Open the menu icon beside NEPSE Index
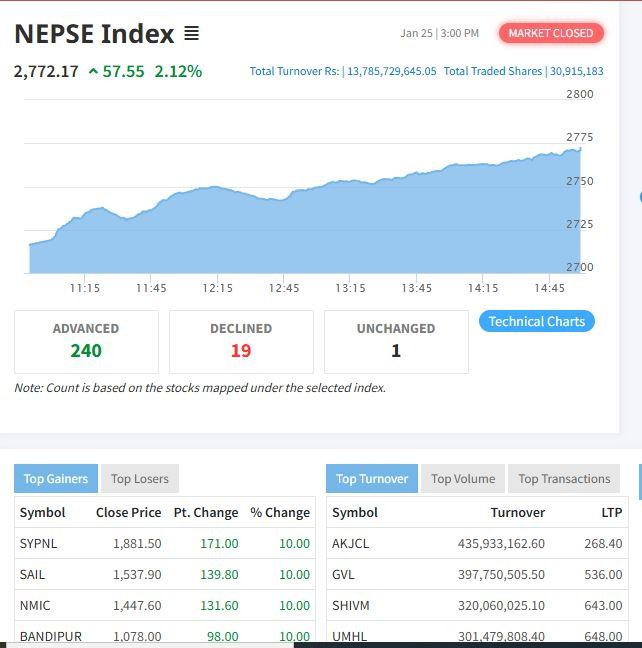Screen dimensions: 642x648 191,34
